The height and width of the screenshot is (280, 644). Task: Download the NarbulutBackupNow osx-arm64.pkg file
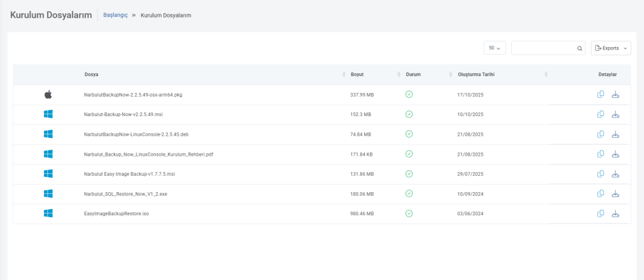616,95
